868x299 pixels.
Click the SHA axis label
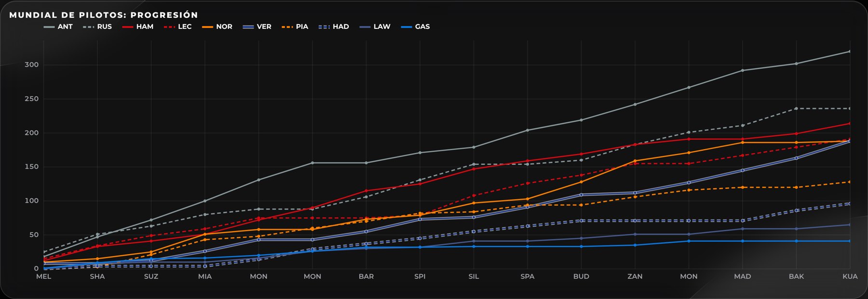(97, 276)
